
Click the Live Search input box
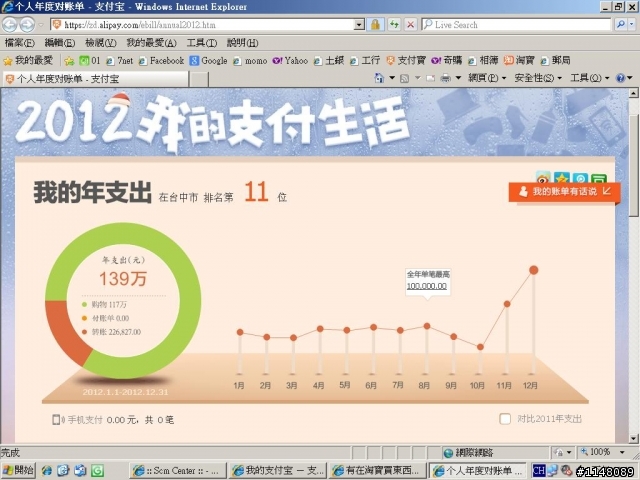click(516, 24)
